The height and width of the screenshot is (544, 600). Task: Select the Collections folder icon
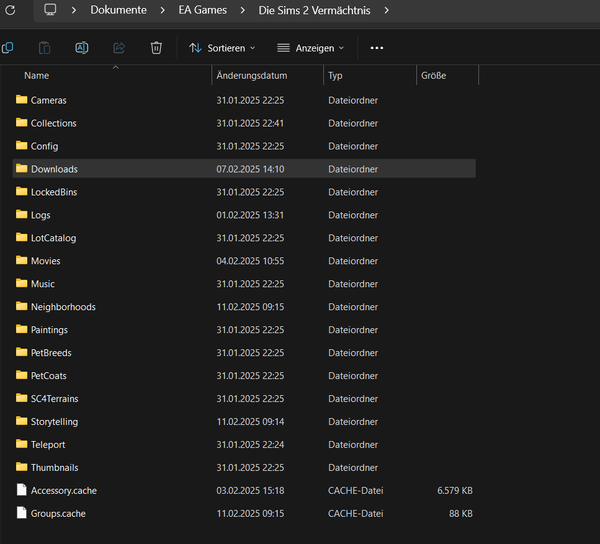coord(21,123)
